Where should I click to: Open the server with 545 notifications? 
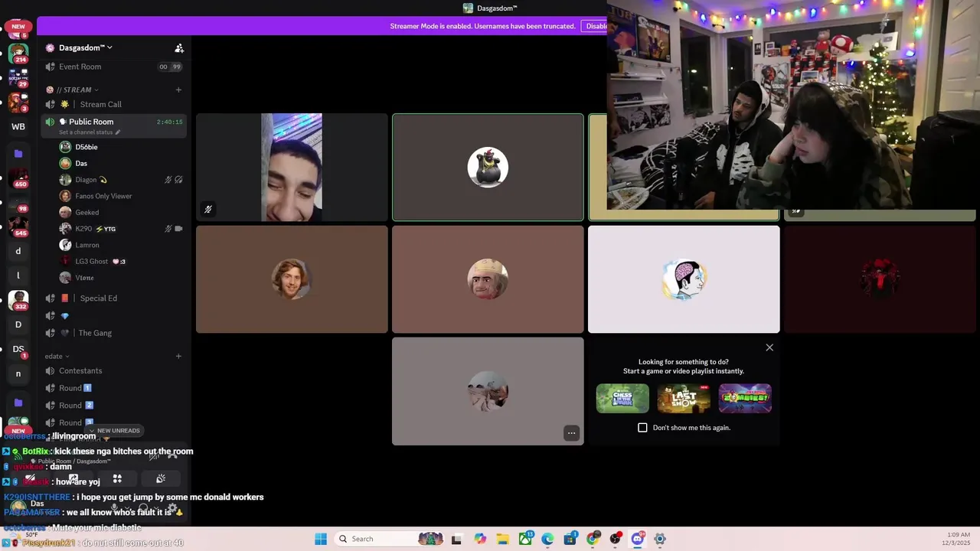click(18, 227)
